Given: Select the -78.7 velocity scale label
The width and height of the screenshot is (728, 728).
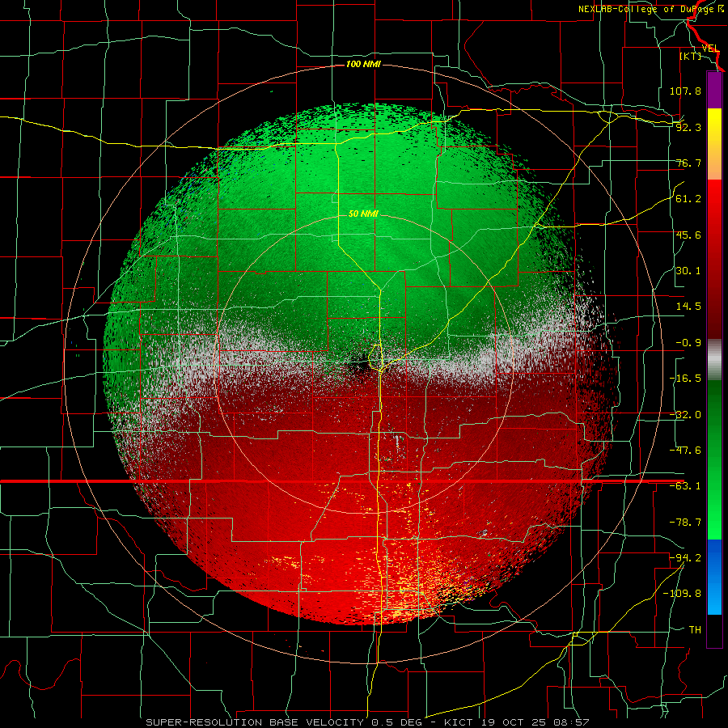Looking at the screenshot, I should [x=685, y=523].
